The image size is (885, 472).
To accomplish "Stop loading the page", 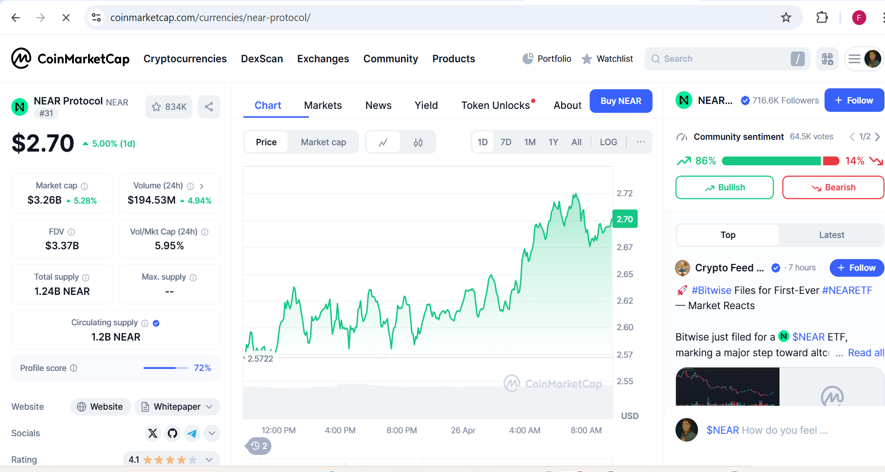I will [x=66, y=18].
